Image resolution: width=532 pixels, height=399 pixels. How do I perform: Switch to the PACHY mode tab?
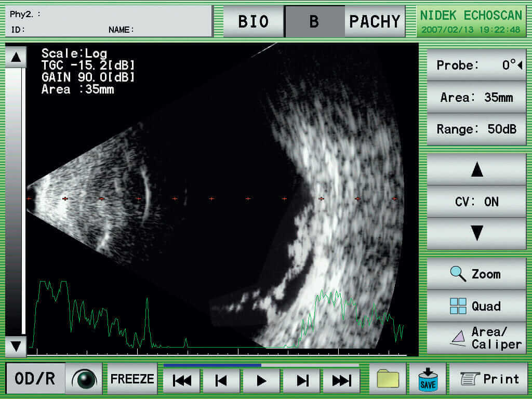pos(375,22)
